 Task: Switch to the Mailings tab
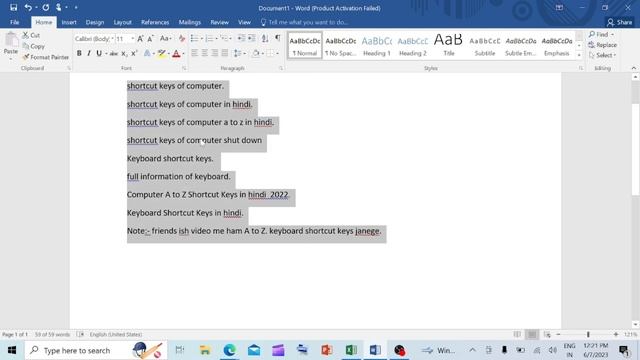[190, 22]
